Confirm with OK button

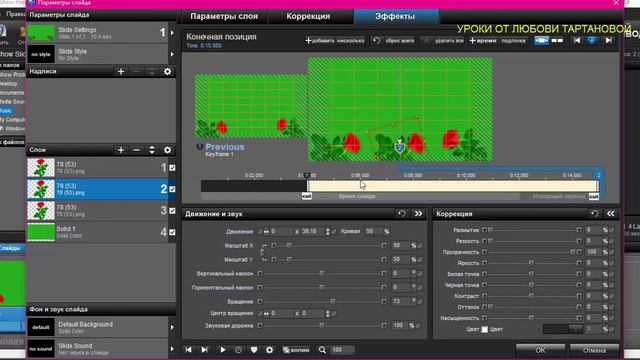click(540, 350)
